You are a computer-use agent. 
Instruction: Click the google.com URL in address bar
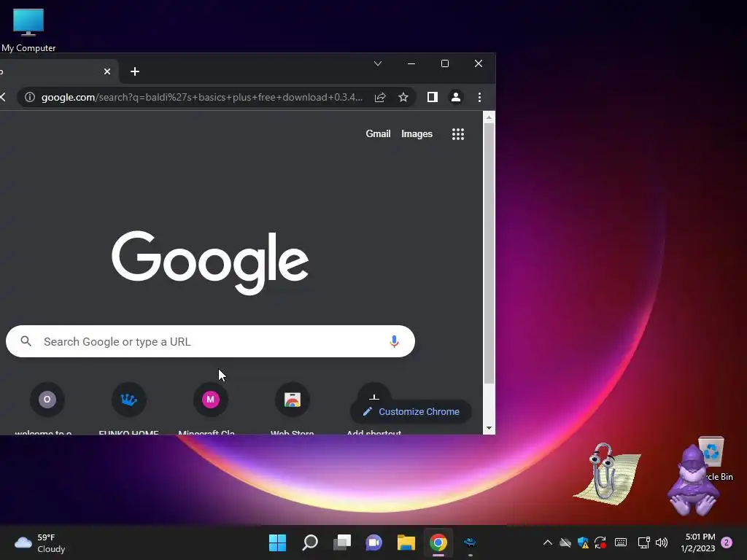coord(202,97)
